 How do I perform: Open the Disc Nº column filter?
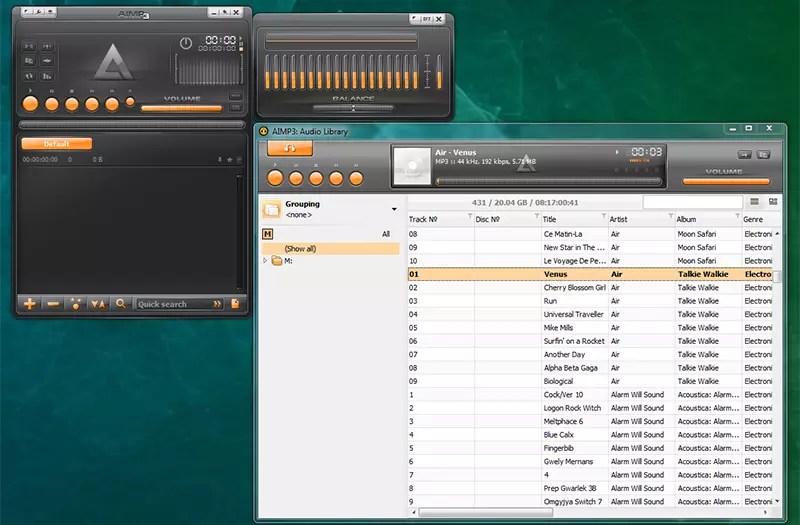[x=537, y=216]
